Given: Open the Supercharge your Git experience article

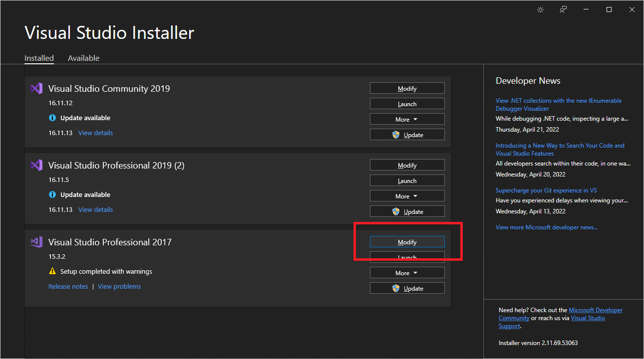Looking at the screenshot, I should [546, 190].
